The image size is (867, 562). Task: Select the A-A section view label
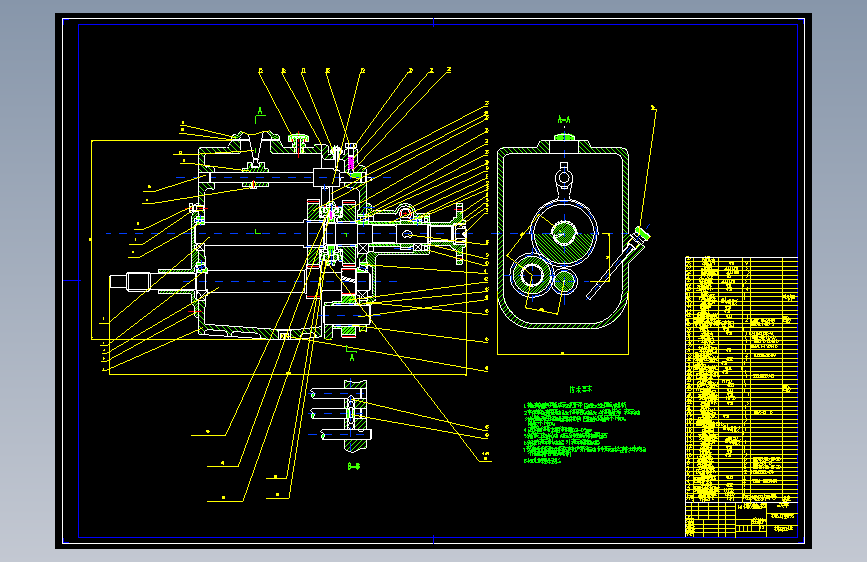pyautogui.click(x=563, y=119)
